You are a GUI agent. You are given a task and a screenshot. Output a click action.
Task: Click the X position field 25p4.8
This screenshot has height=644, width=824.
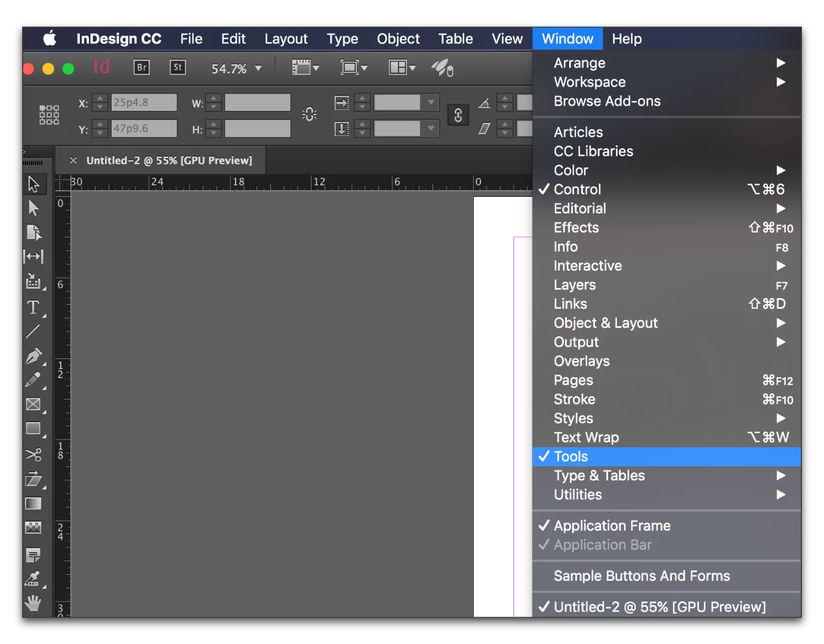pyautogui.click(x=144, y=103)
